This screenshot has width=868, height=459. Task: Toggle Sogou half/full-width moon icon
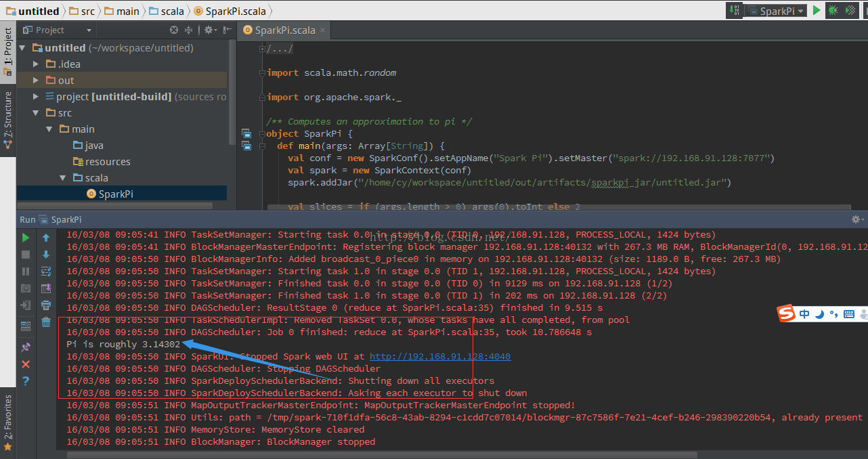point(819,314)
